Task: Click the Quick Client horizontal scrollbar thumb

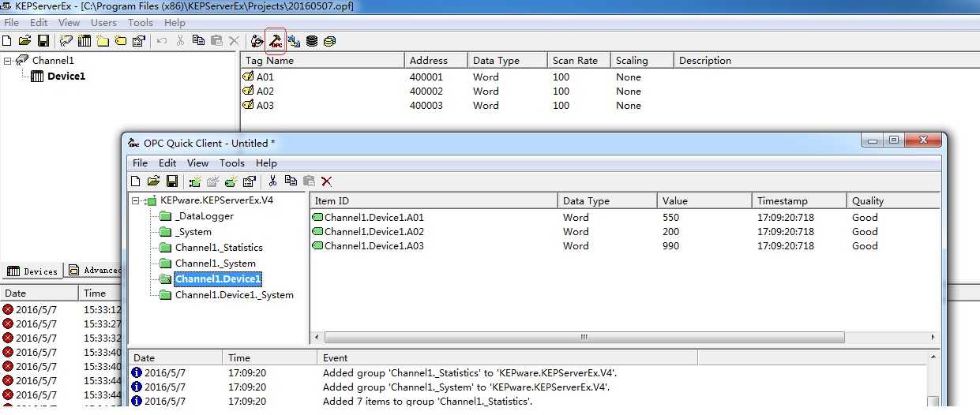Action: [584, 338]
